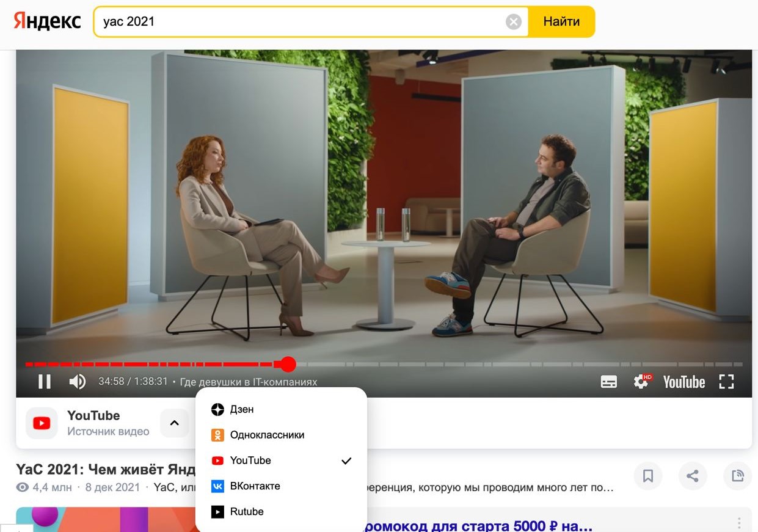Click the Дзен icon in menu
Viewport: 758px width, 532px height.
pos(217,409)
